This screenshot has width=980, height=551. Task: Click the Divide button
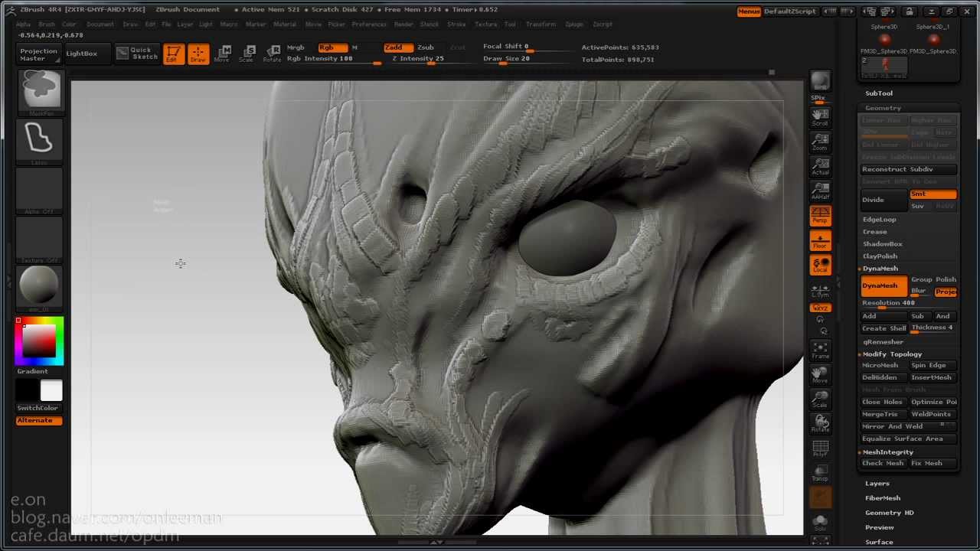(x=884, y=200)
